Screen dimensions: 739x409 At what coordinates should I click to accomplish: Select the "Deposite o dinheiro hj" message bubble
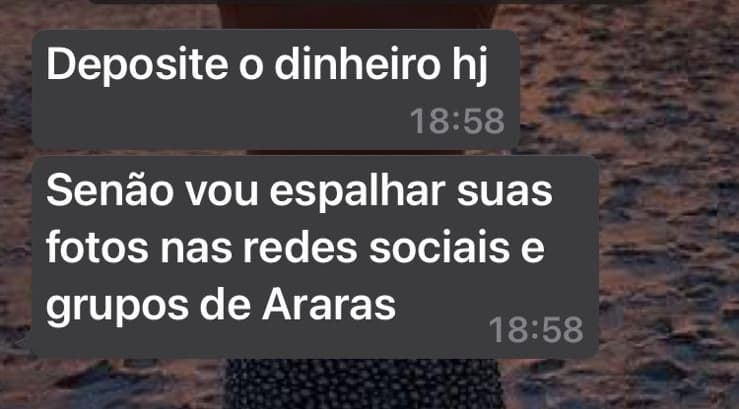pyautogui.click(x=276, y=90)
